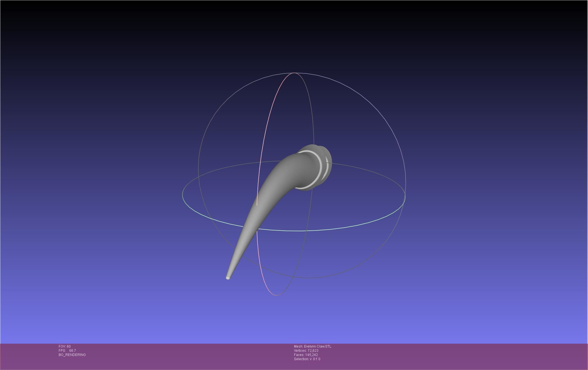The width and height of the screenshot is (588, 370).
Task: Click the BO_RENDERING status label
Action: pyautogui.click(x=72, y=355)
